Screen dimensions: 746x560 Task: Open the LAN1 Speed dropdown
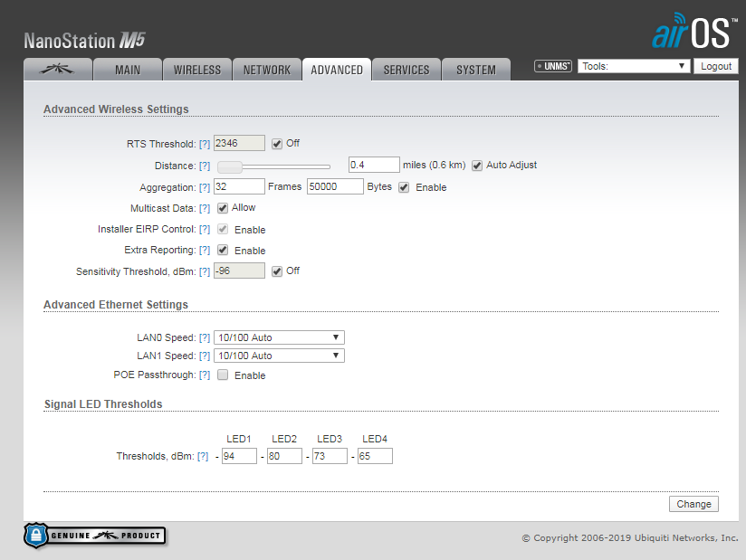pyautogui.click(x=279, y=356)
